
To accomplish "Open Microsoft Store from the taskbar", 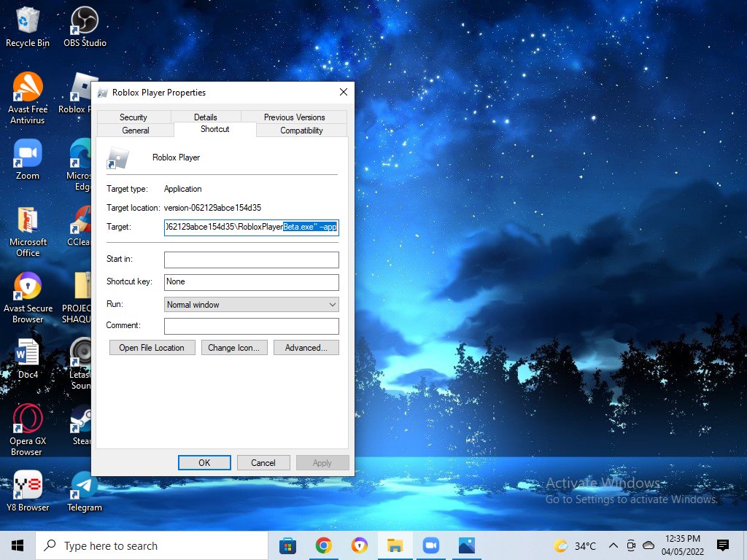I will pos(287,545).
